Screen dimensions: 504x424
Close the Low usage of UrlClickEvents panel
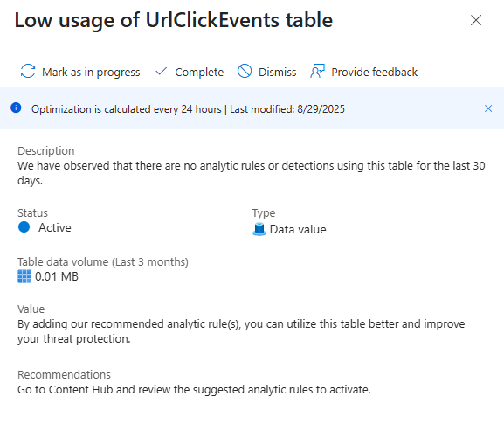[x=476, y=20]
